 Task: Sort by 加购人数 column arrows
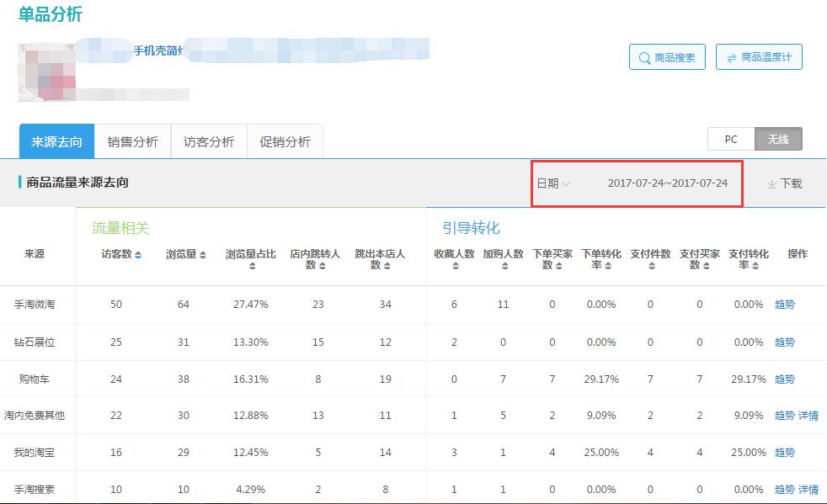(x=504, y=266)
